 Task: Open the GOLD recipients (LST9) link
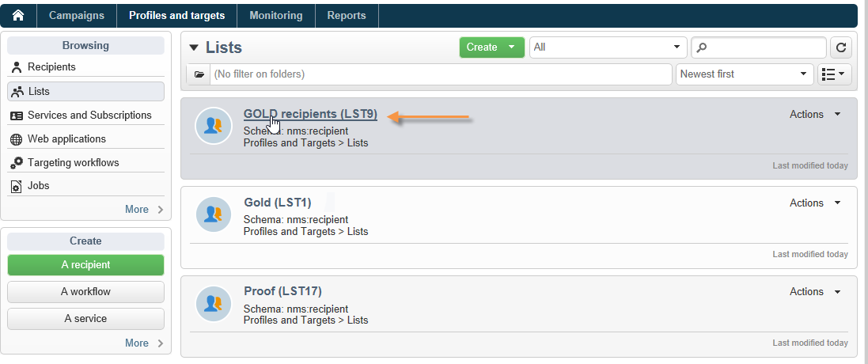point(310,114)
